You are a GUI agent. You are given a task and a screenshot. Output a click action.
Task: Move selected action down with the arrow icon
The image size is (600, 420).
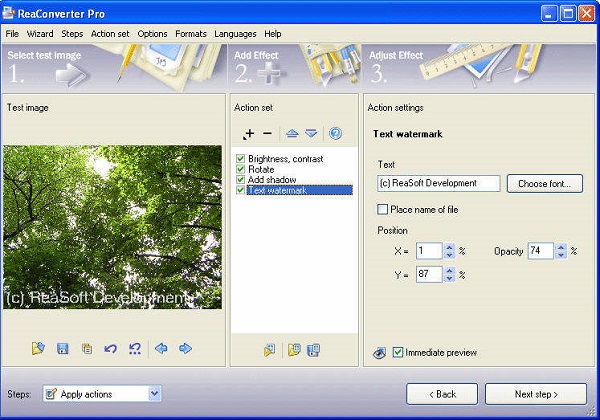(x=311, y=133)
